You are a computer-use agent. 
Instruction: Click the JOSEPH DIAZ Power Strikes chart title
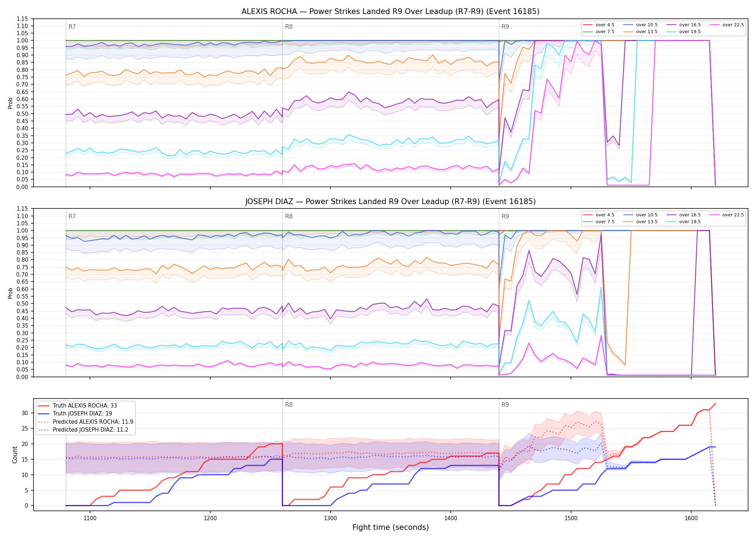[390, 202]
